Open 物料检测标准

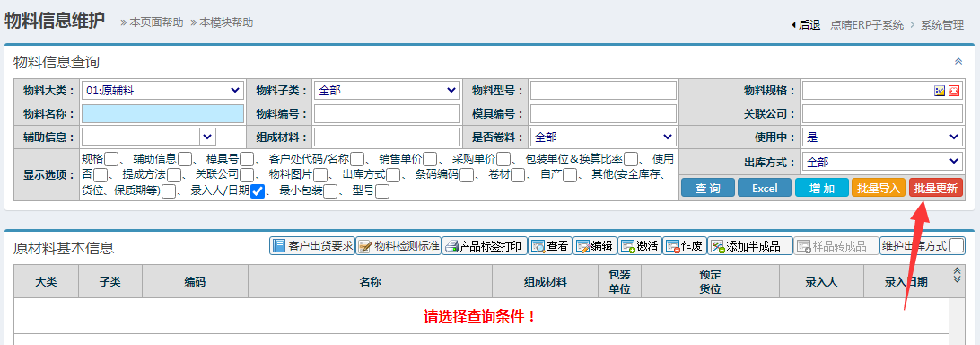coord(398,246)
